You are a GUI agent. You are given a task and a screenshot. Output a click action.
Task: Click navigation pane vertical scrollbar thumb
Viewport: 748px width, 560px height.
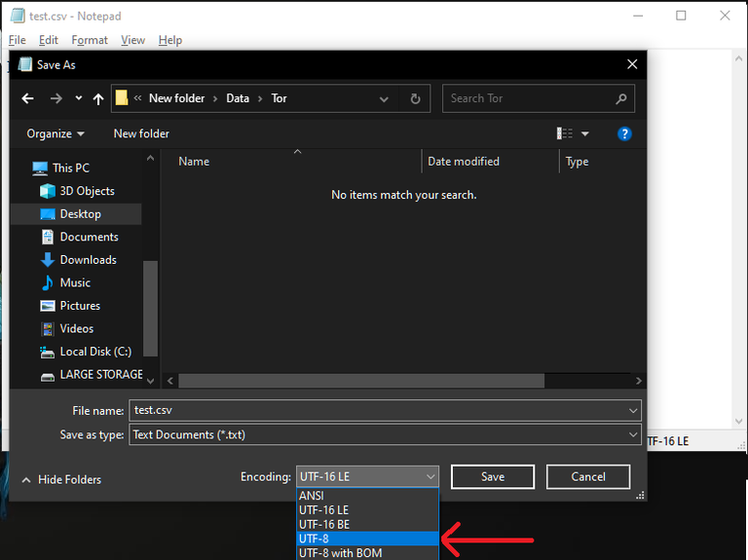point(150,308)
